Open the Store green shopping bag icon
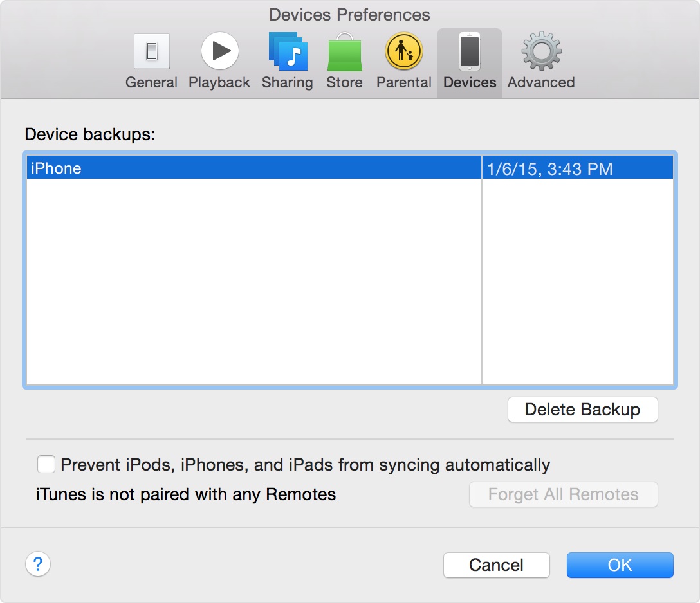The height and width of the screenshot is (603, 700). coord(344,52)
